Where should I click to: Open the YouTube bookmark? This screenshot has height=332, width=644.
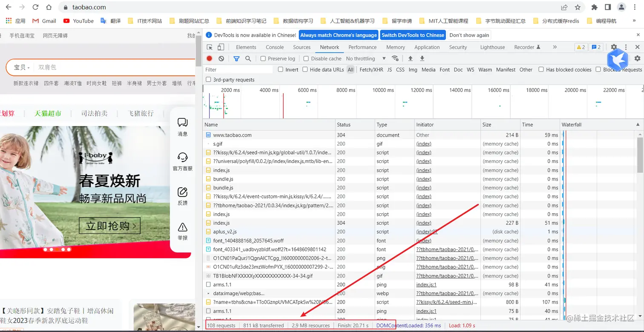click(78, 21)
